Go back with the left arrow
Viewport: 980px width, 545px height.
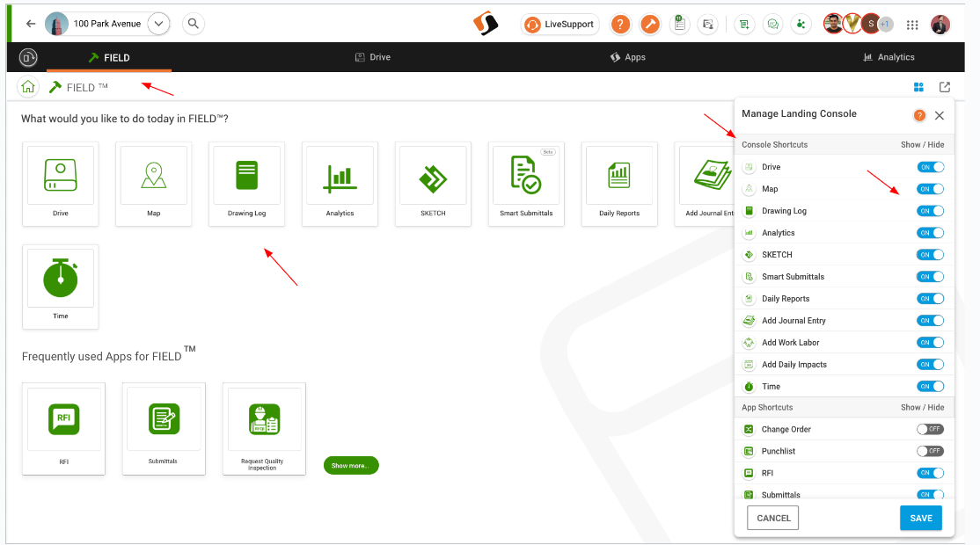31,24
